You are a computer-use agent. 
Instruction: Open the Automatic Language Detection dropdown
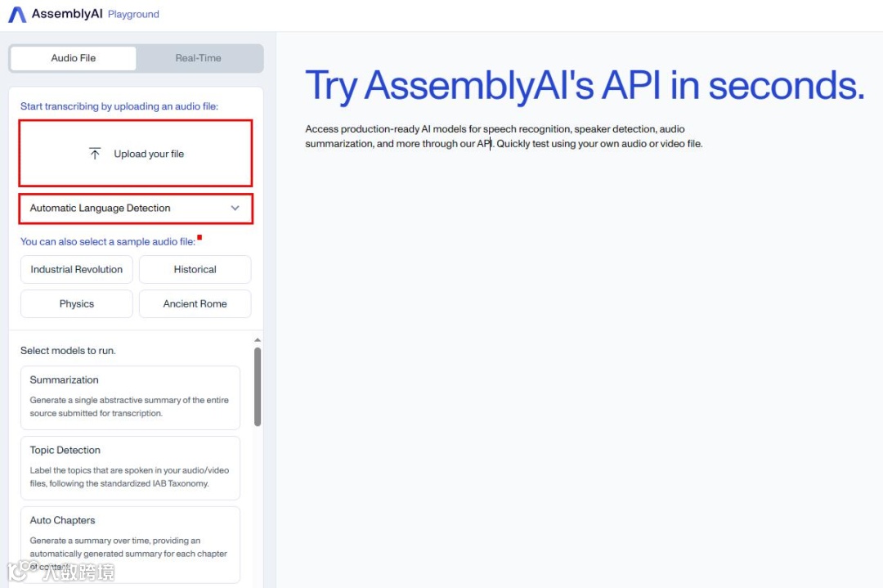(136, 209)
